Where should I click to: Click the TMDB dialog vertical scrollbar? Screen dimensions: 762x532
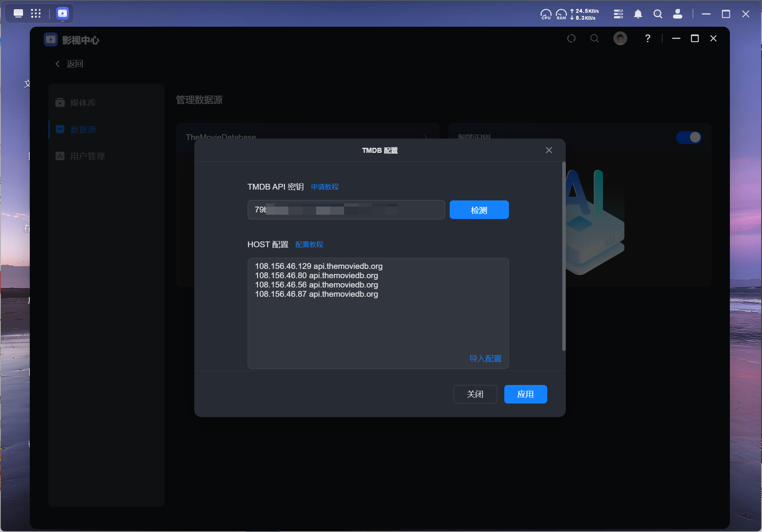pyautogui.click(x=563, y=256)
